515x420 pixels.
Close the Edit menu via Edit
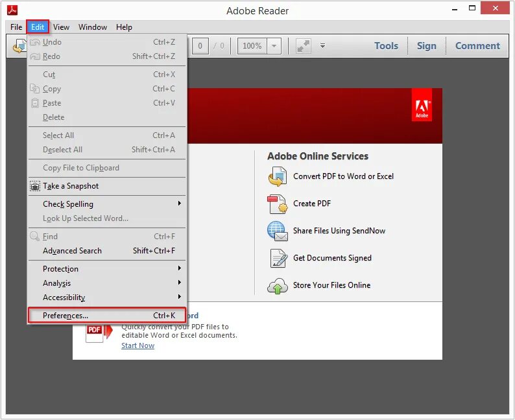tap(38, 27)
